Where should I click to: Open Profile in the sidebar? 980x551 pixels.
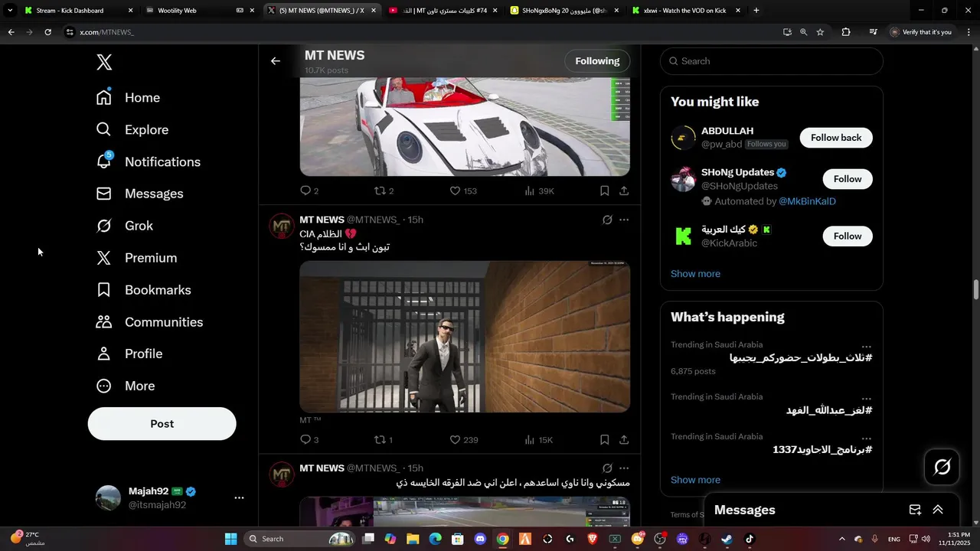[129, 354]
